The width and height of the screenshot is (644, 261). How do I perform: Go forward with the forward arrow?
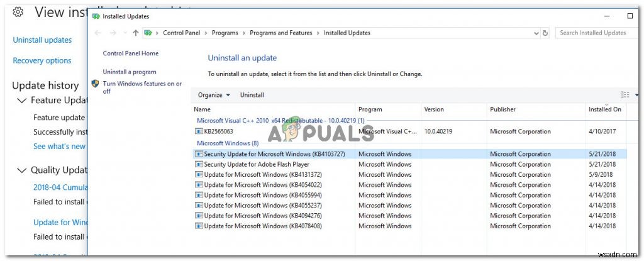tap(113, 33)
